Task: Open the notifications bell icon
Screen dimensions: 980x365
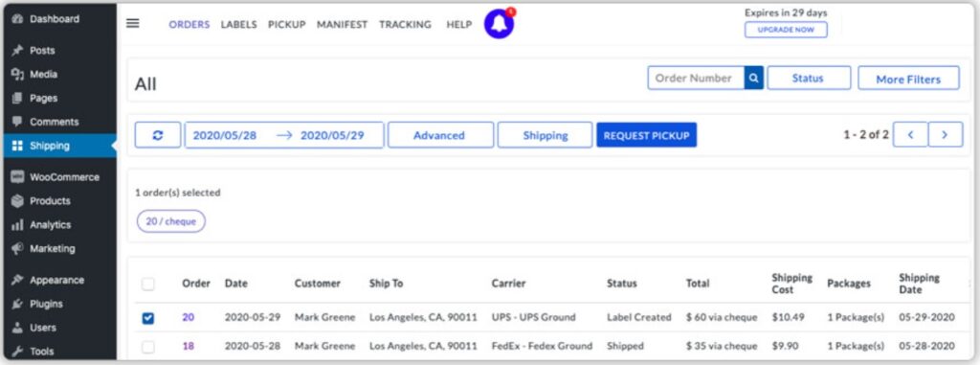Action: coord(499,24)
